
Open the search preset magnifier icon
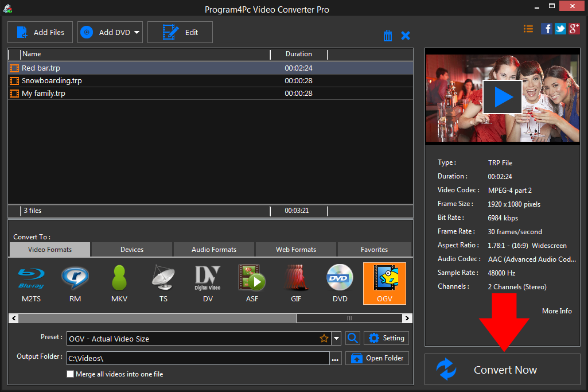coord(352,338)
